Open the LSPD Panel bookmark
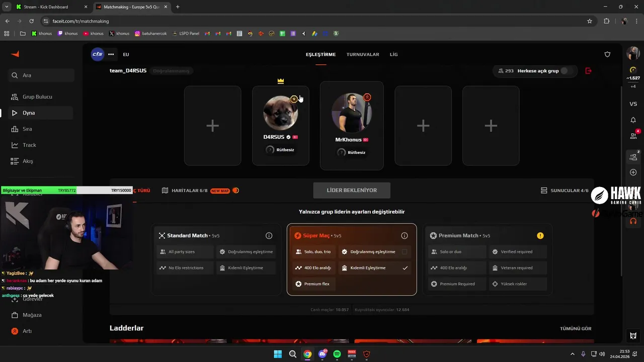 (186, 34)
